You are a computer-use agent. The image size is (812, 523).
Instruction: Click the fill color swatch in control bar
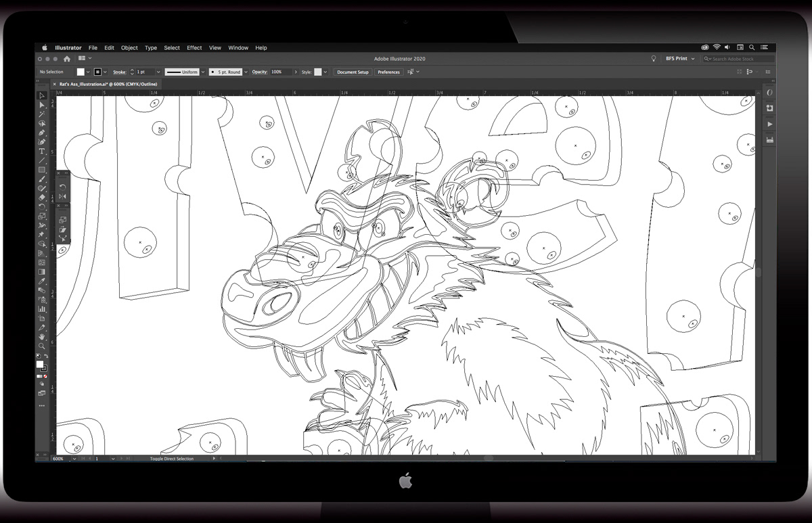pos(81,72)
